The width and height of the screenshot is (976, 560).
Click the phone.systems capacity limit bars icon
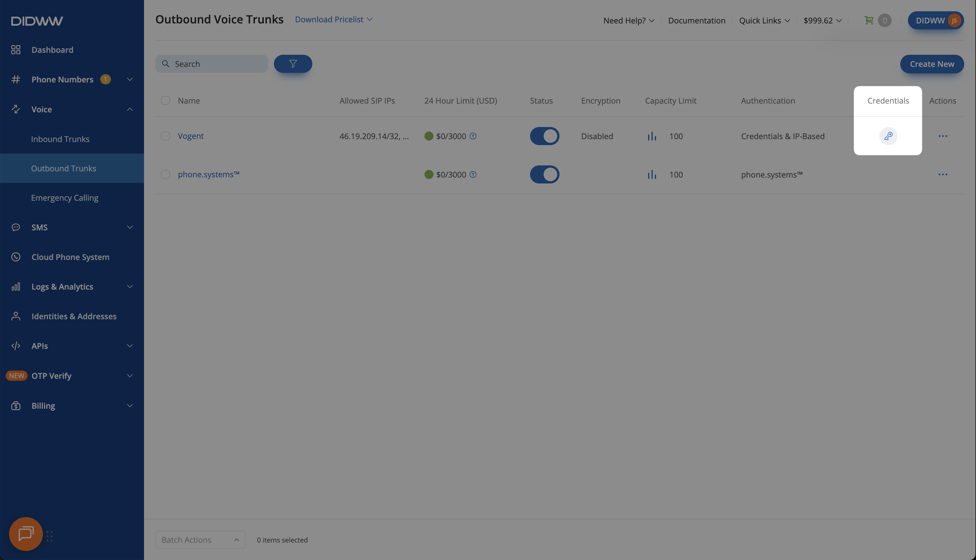point(652,175)
